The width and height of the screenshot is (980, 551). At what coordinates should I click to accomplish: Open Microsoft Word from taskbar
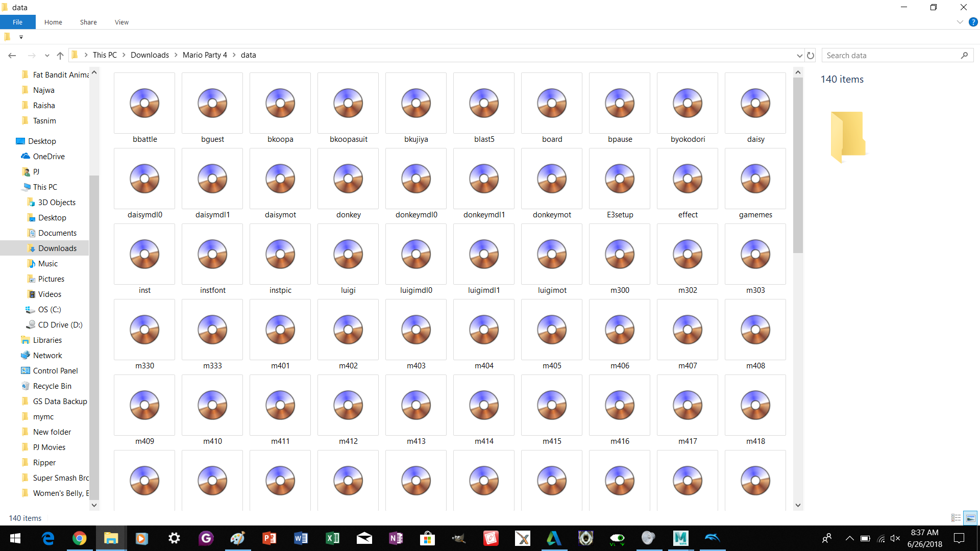[301, 538]
